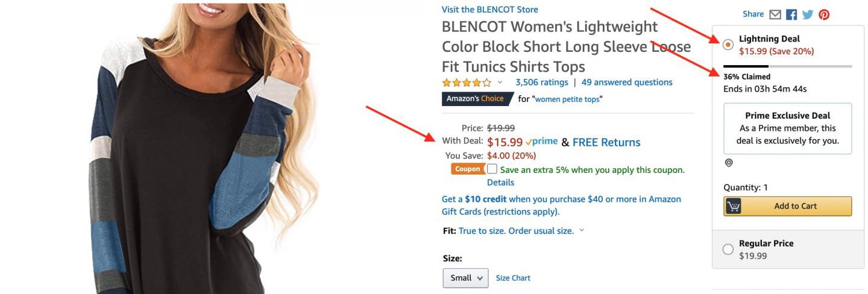The height and width of the screenshot is (294, 868).
Task: Open the Small size dropdown
Action: 465,278
